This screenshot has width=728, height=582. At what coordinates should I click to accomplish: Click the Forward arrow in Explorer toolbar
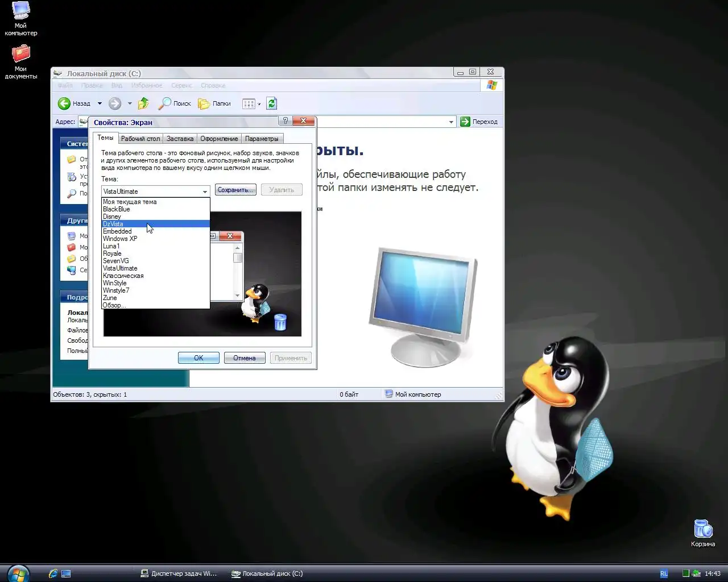pyautogui.click(x=115, y=103)
